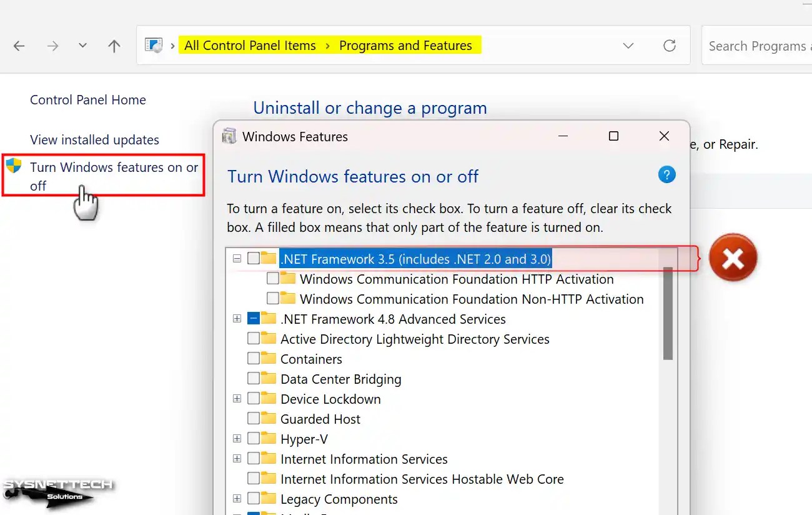Expand the .NET Framework 4.8 Advanced Services node
Image resolution: width=812 pixels, height=515 pixels.
pos(237,319)
